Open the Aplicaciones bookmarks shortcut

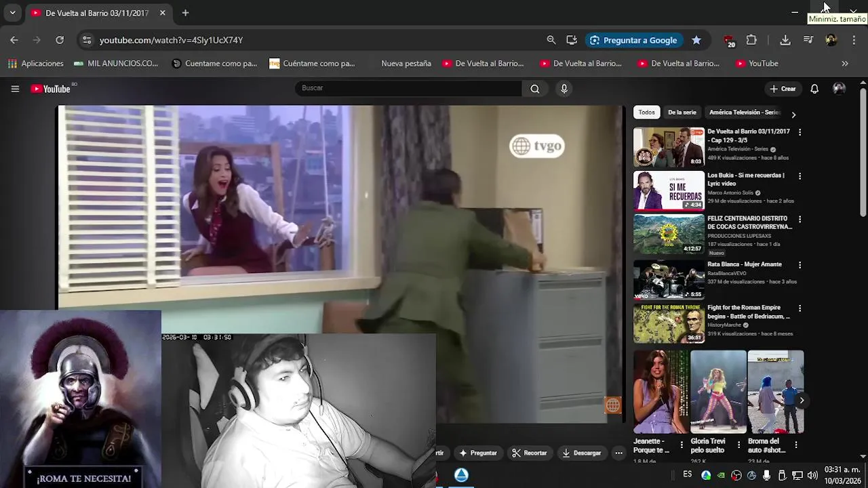coord(36,64)
